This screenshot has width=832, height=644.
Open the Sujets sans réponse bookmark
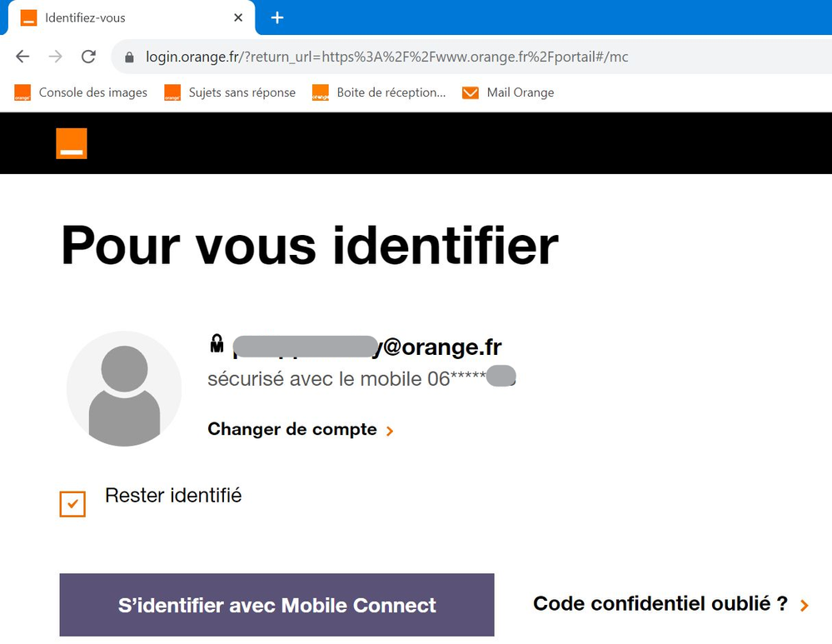click(231, 92)
